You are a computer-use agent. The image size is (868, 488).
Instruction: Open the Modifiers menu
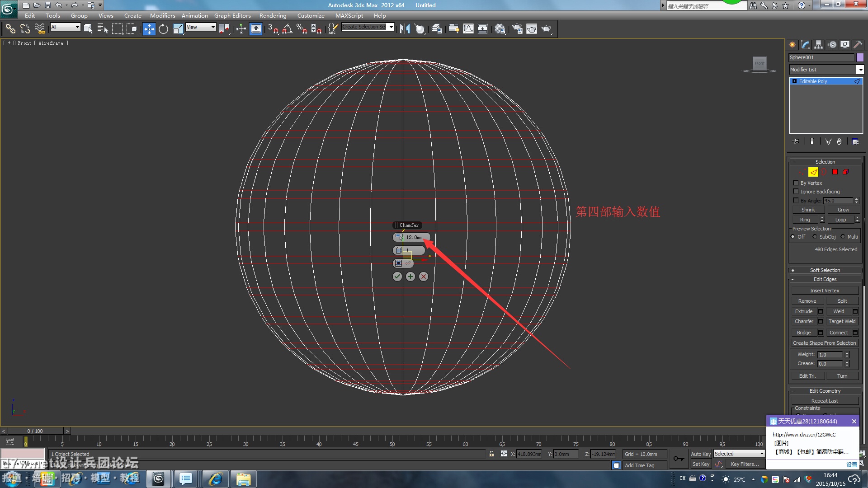click(162, 15)
